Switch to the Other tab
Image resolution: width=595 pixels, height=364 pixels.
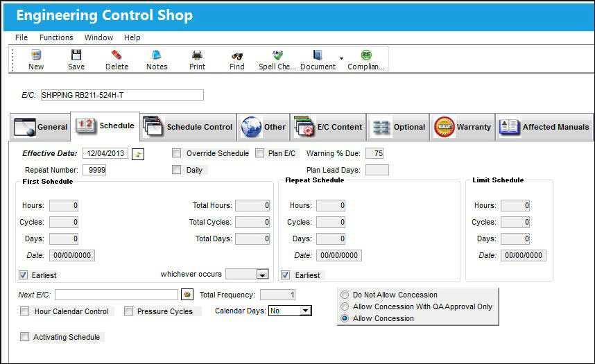click(264, 127)
